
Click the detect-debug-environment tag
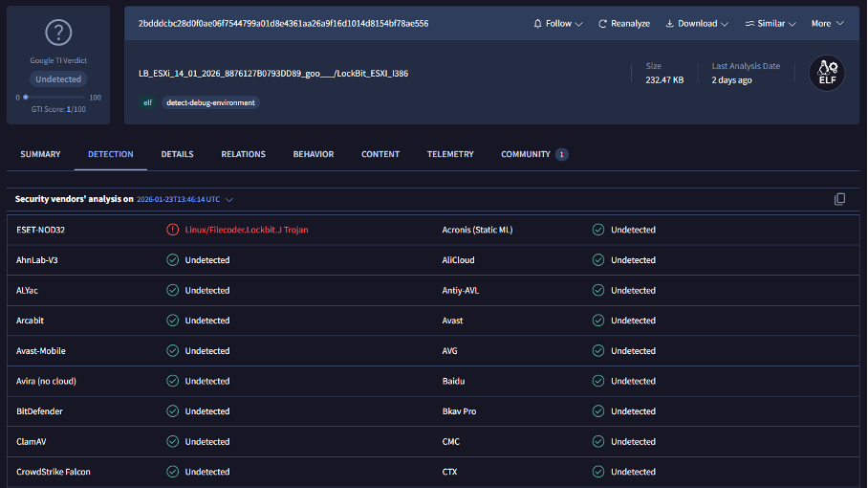[210, 102]
